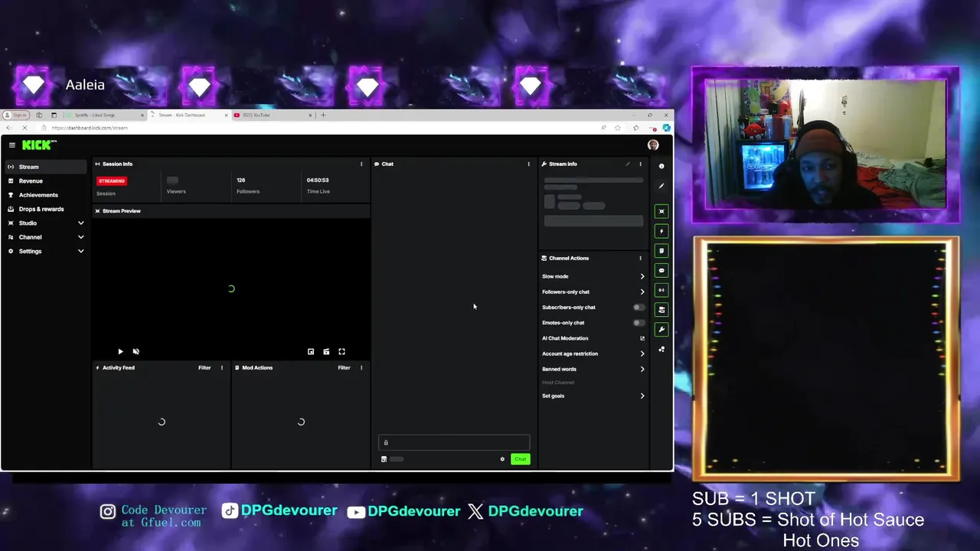The width and height of the screenshot is (980, 551).
Task: Open Chat panel three-dot options
Action: click(x=528, y=164)
